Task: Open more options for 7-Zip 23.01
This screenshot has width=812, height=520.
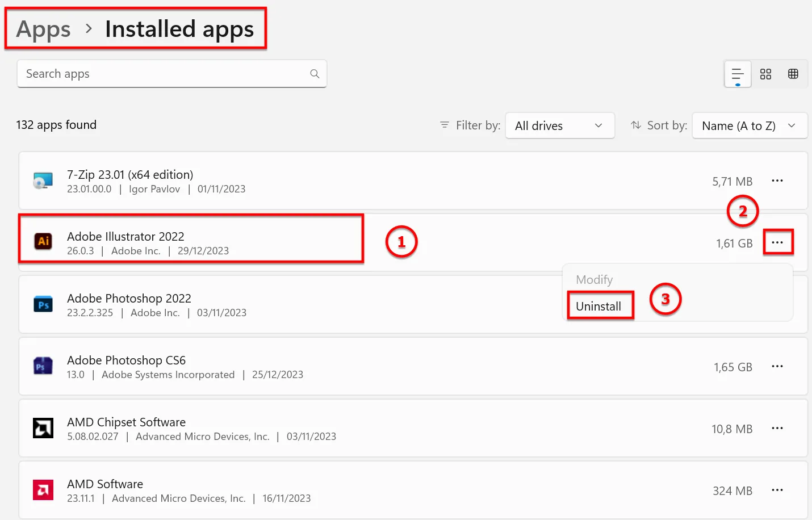Action: pos(777,181)
